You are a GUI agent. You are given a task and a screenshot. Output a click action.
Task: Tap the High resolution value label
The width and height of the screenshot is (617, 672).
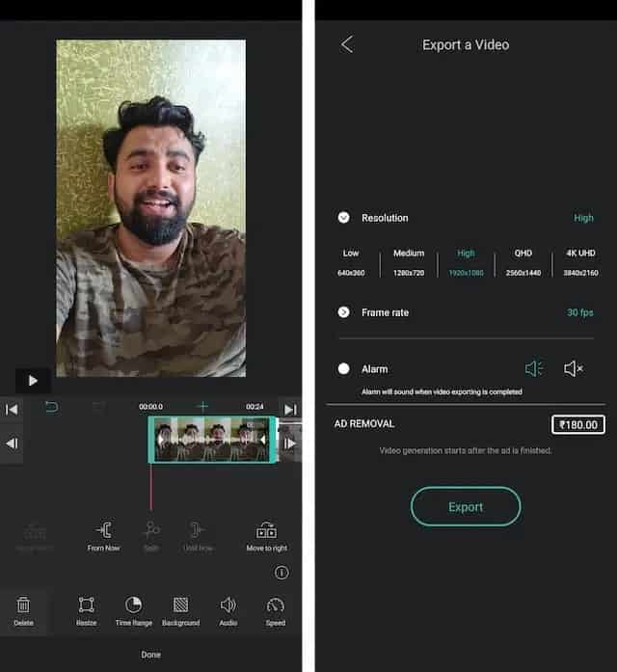pyautogui.click(x=583, y=218)
